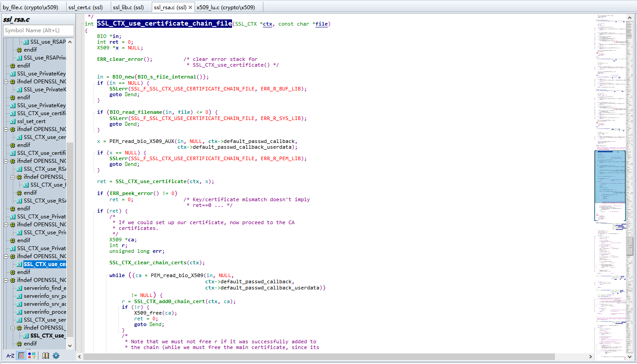Click the symbol list view icon
The image size is (637, 364).
click(x=21, y=356)
